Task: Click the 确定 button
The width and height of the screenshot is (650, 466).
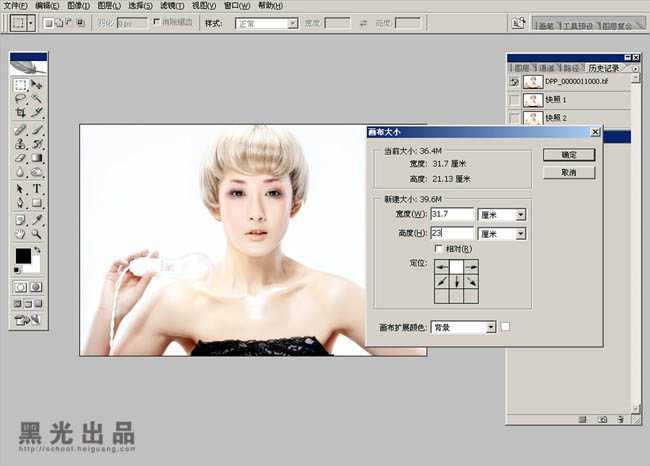Action: tap(568, 155)
